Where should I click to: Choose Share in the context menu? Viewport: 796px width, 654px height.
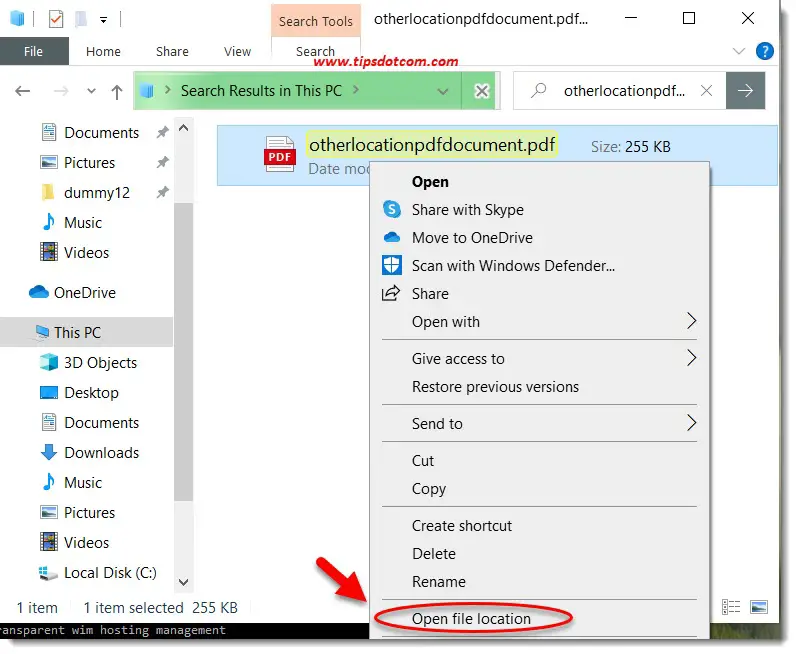[x=430, y=294]
